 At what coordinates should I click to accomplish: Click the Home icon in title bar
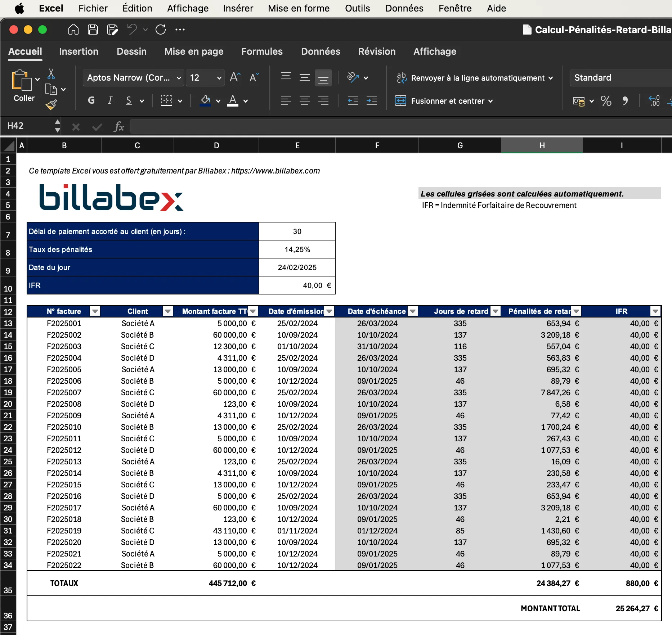[73, 30]
